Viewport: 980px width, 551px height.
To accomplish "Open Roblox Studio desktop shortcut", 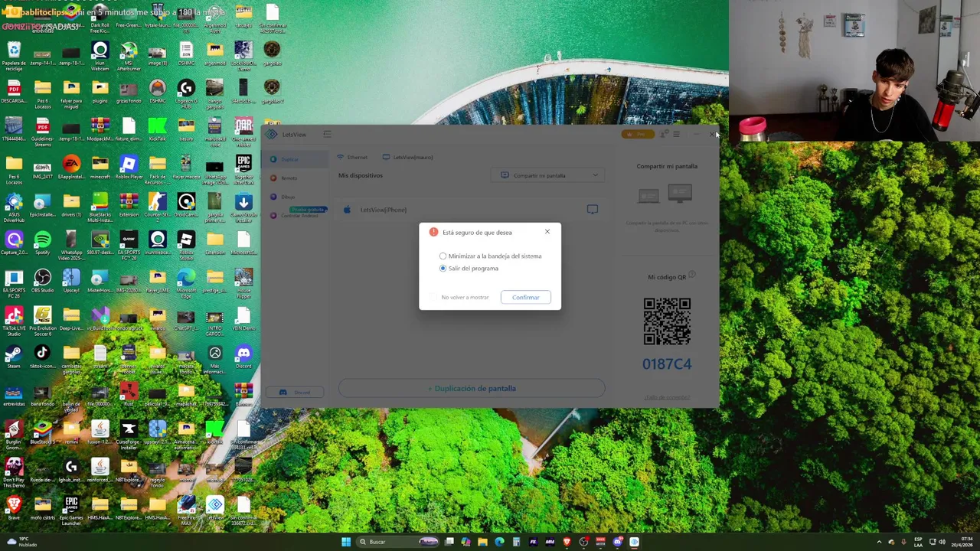I will (x=186, y=243).
